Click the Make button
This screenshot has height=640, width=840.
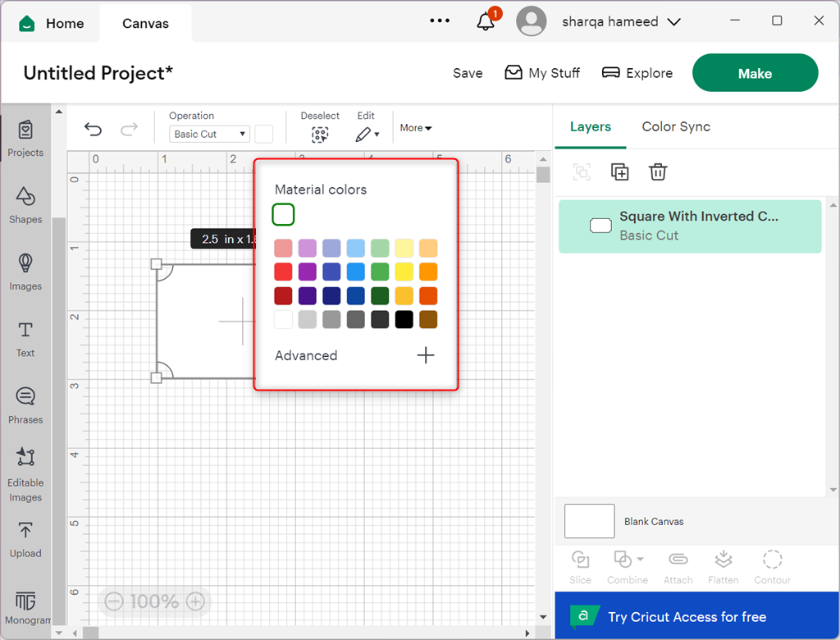tap(755, 73)
